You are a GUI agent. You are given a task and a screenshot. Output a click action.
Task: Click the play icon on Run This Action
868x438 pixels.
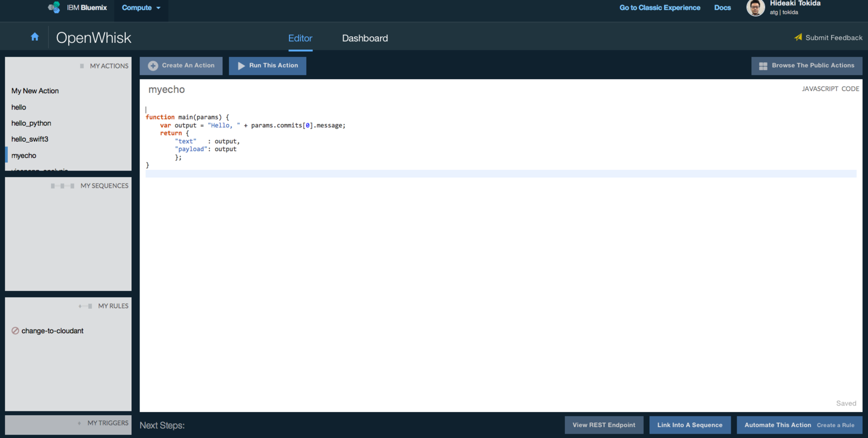pos(241,66)
